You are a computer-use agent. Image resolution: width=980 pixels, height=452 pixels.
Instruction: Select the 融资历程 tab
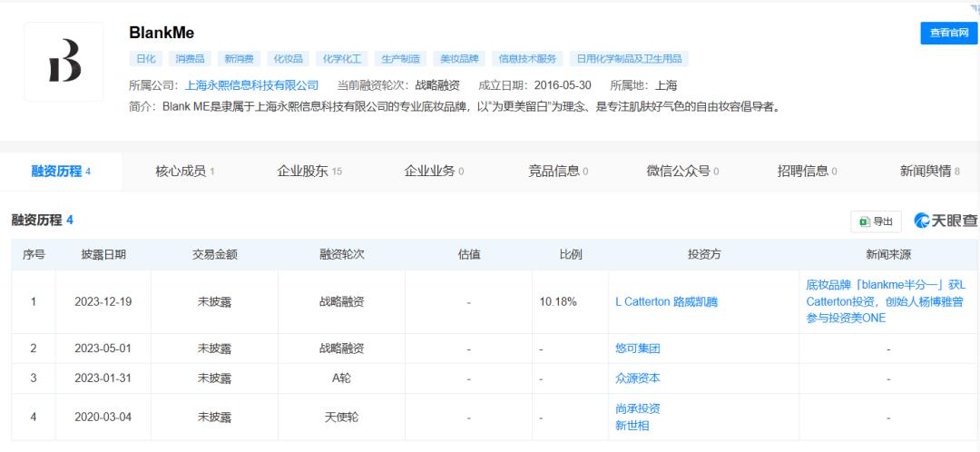coord(61,172)
